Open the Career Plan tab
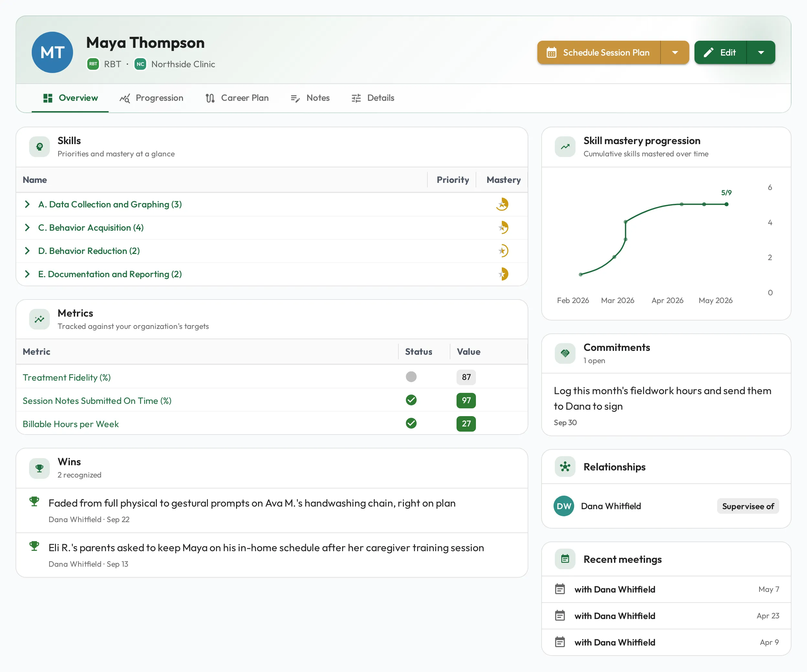Screen dimensions: 807x672 [x=237, y=98]
